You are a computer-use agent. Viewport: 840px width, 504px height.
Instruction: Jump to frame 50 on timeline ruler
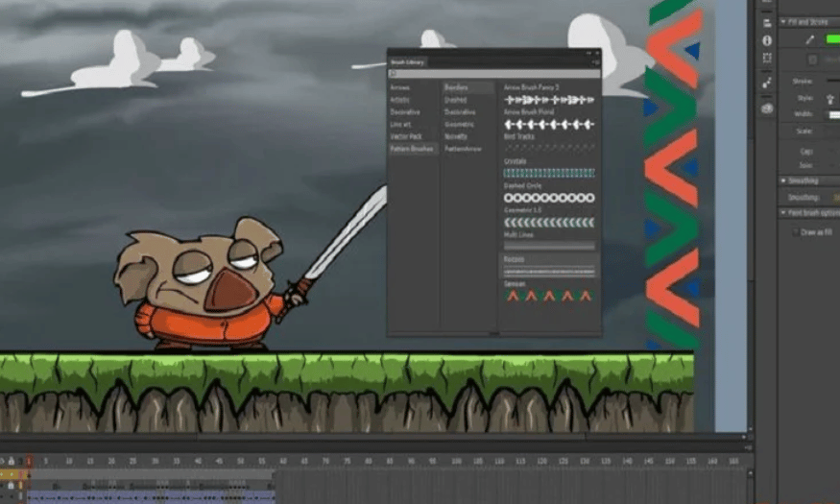point(240,461)
